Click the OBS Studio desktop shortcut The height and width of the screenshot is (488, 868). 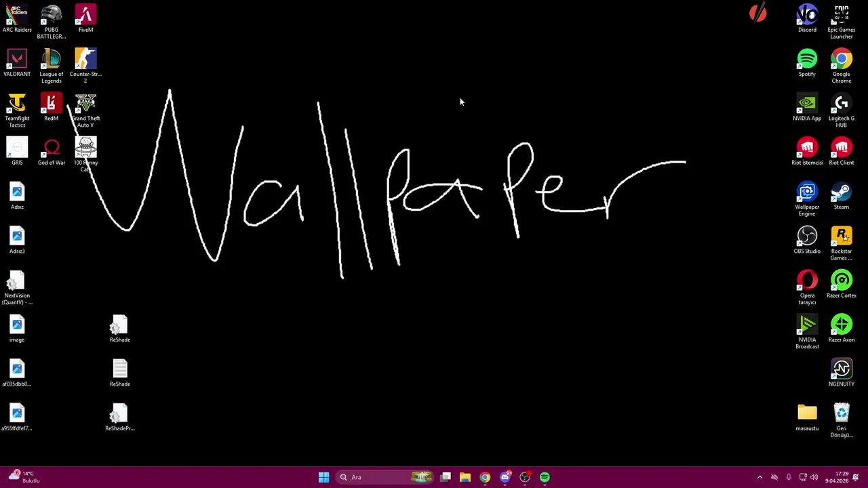807,240
